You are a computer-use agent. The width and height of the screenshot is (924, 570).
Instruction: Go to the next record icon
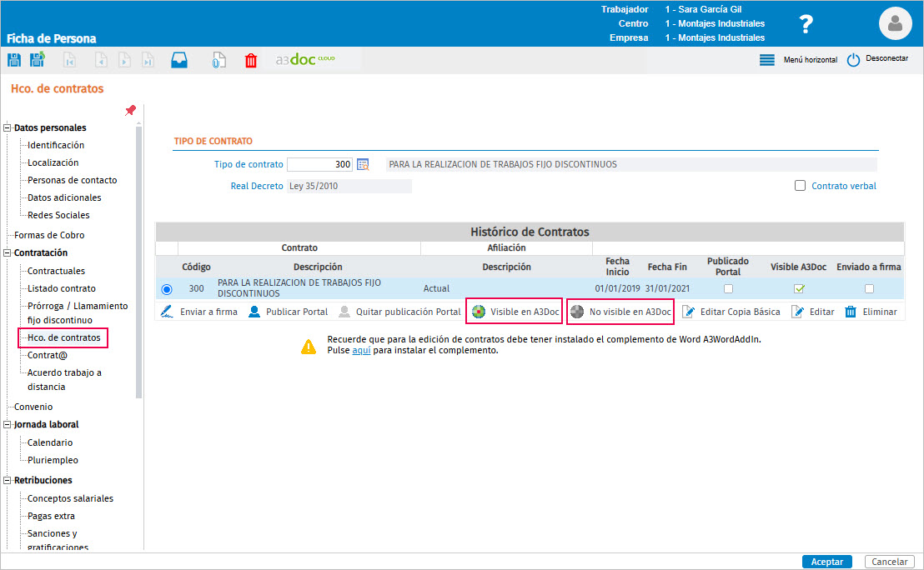[124, 60]
